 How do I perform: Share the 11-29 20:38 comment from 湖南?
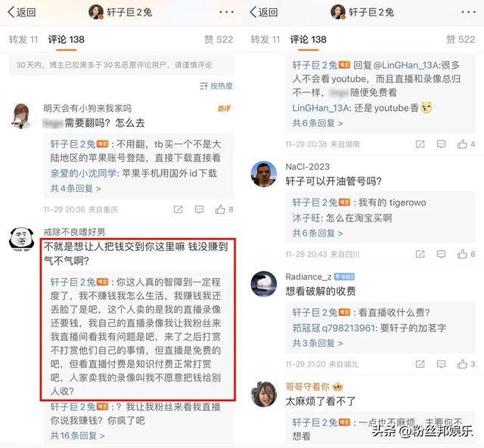pos(420,144)
